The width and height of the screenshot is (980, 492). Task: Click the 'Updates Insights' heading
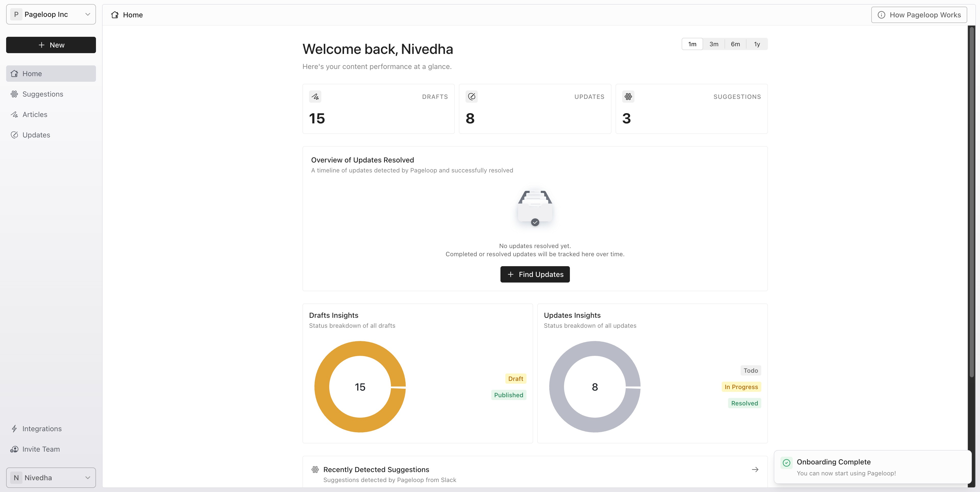(x=572, y=315)
